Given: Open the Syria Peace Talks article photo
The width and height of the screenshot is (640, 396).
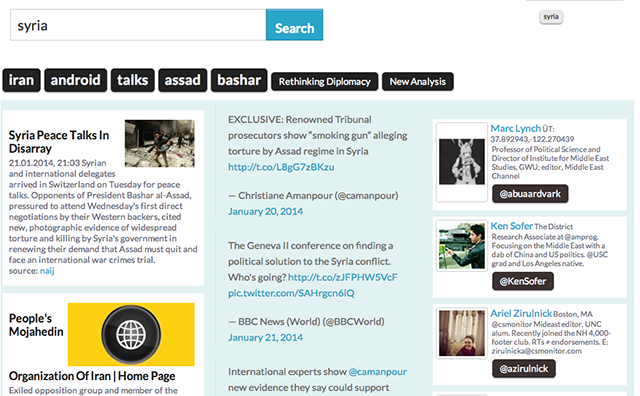Looking at the screenshot, I should point(160,143).
